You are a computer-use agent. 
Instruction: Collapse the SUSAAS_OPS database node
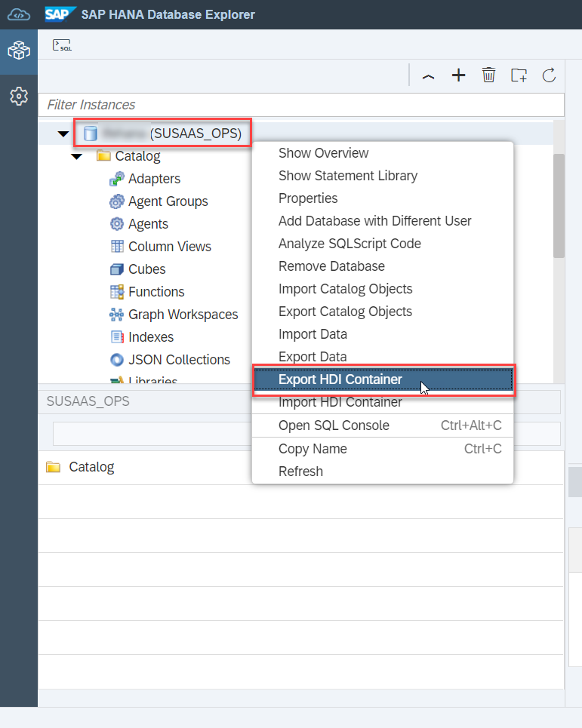click(x=63, y=134)
